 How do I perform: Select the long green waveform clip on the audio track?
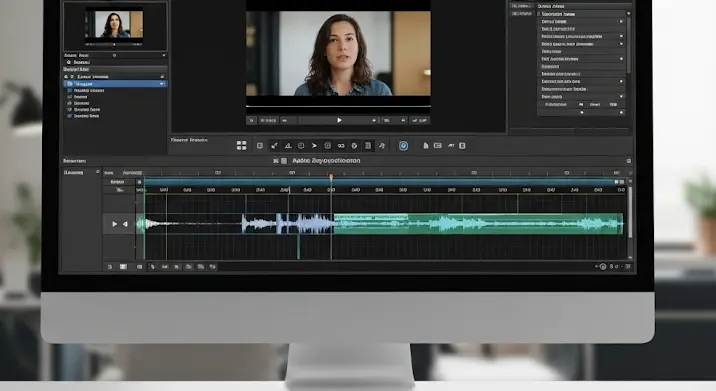[479, 224]
